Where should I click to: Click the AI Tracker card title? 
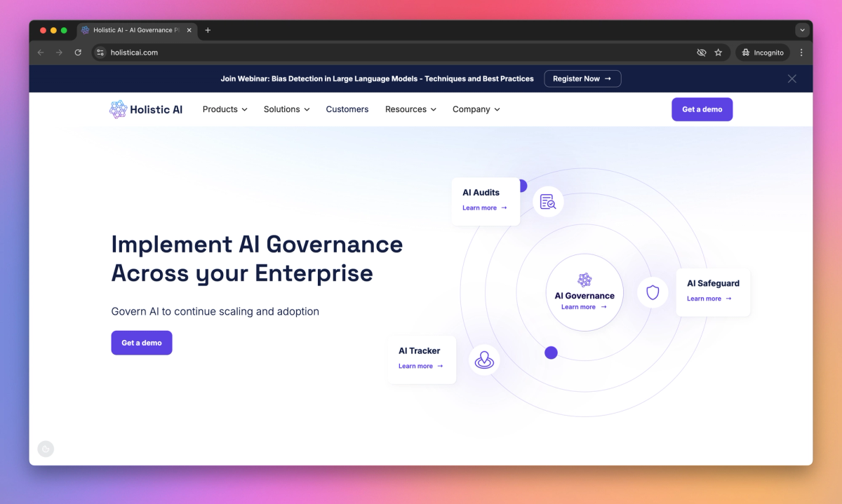coord(420,350)
